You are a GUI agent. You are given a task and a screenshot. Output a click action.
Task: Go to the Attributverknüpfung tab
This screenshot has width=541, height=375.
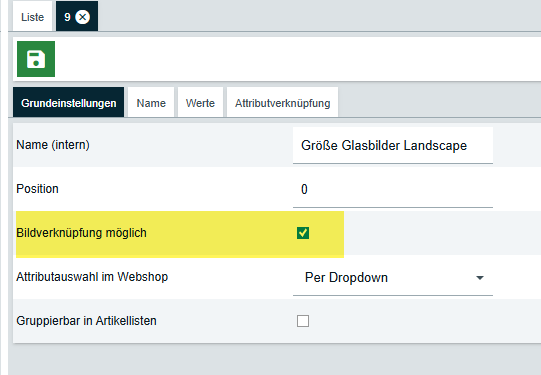(283, 102)
